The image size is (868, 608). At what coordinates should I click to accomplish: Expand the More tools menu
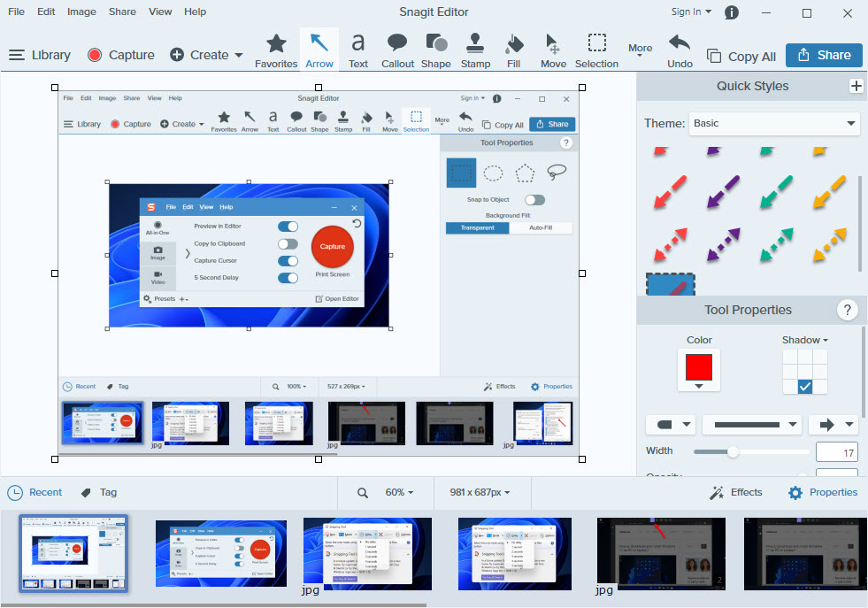pyautogui.click(x=640, y=50)
